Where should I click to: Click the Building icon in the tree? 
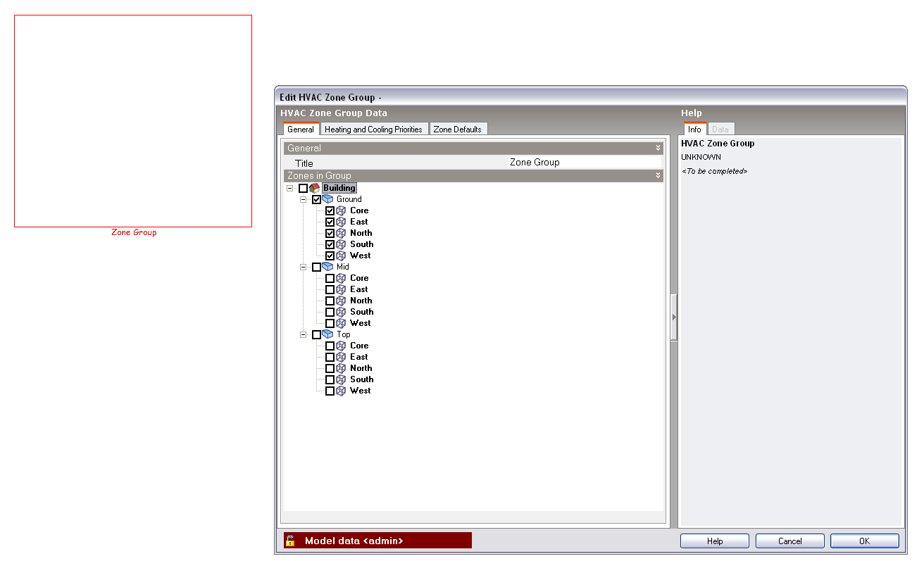pos(315,188)
